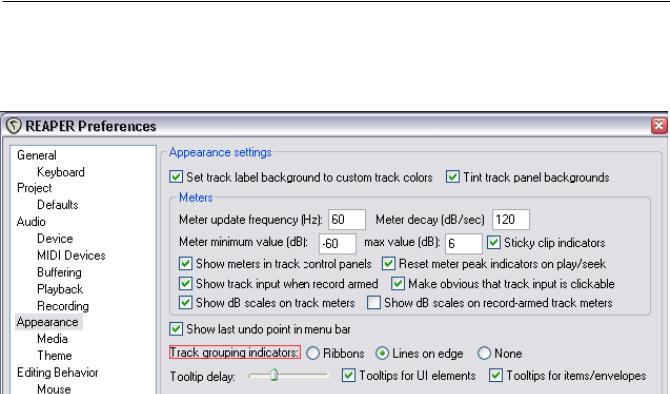This screenshot has height=394, width=670.
Task: Click the meter max value dB field
Action: pos(464,244)
